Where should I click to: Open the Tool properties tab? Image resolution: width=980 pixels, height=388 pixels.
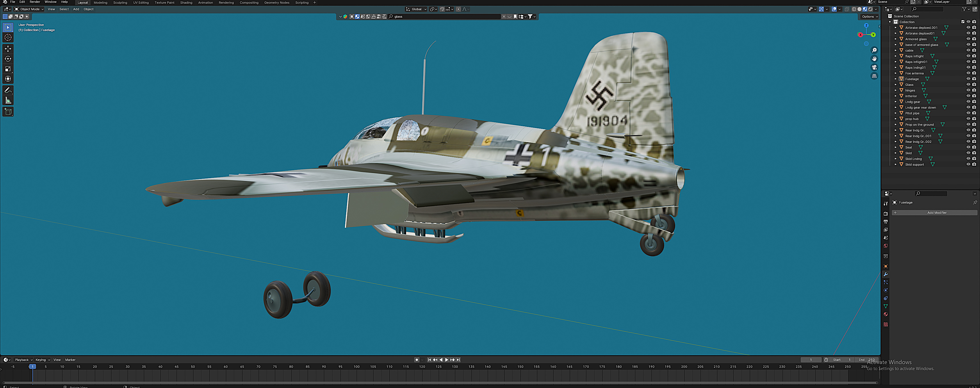pos(886,204)
